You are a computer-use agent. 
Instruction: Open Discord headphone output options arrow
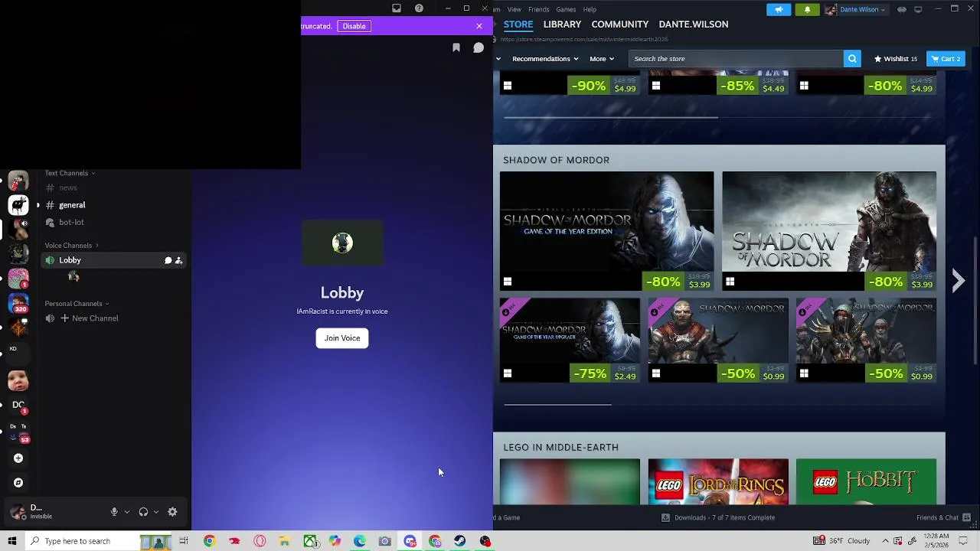pyautogui.click(x=156, y=512)
